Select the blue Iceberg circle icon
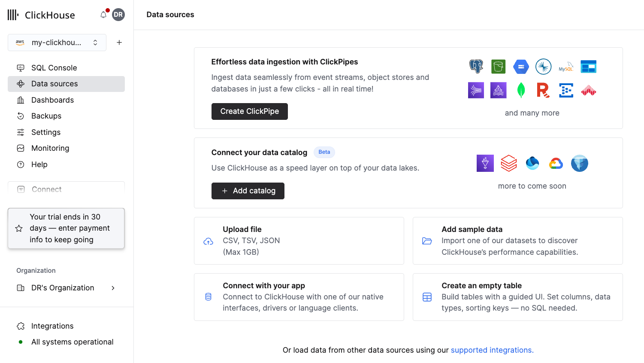This screenshot has width=644, height=363. [x=580, y=163]
